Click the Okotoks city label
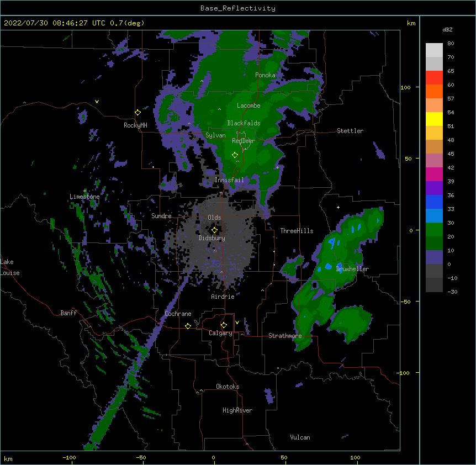 click(x=228, y=387)
